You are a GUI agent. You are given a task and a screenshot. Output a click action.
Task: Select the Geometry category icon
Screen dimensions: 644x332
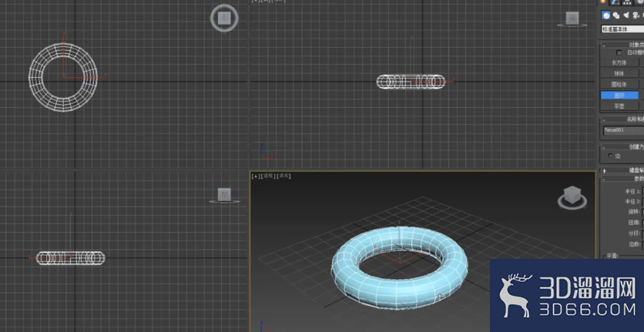coord(605,15)
